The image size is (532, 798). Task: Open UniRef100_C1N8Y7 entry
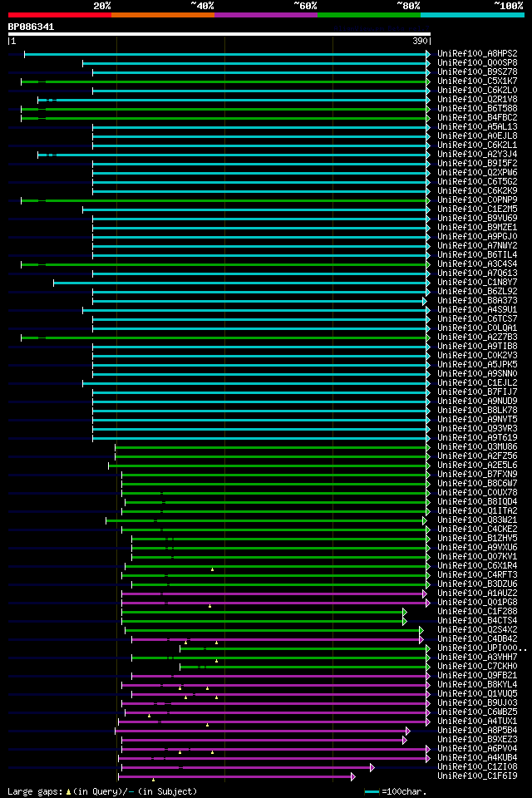(x=477, y=283)
